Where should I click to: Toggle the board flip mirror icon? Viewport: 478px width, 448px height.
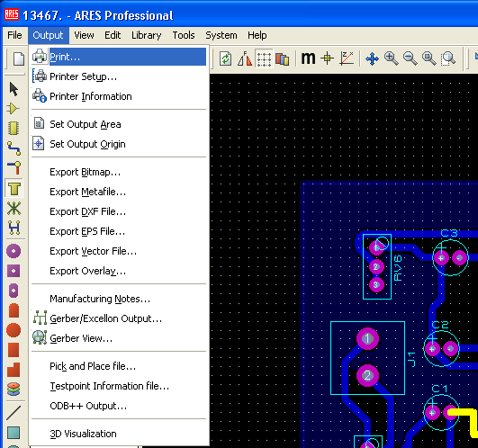(x=245, y=58)
